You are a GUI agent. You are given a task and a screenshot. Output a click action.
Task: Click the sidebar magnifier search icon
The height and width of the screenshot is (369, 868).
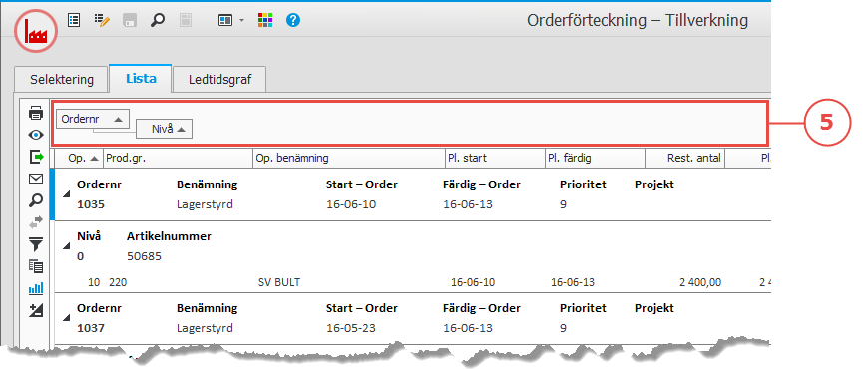[x=36, y=200]
